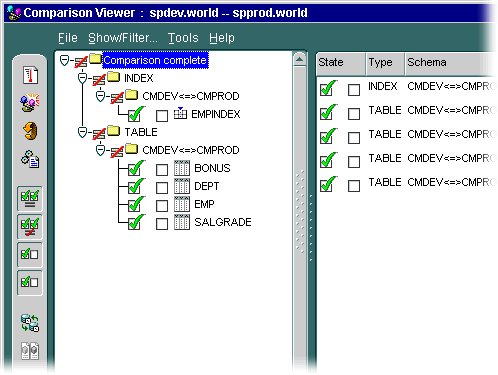Click the not-equal icon beside Comparison complete

[x=81, y=62]
